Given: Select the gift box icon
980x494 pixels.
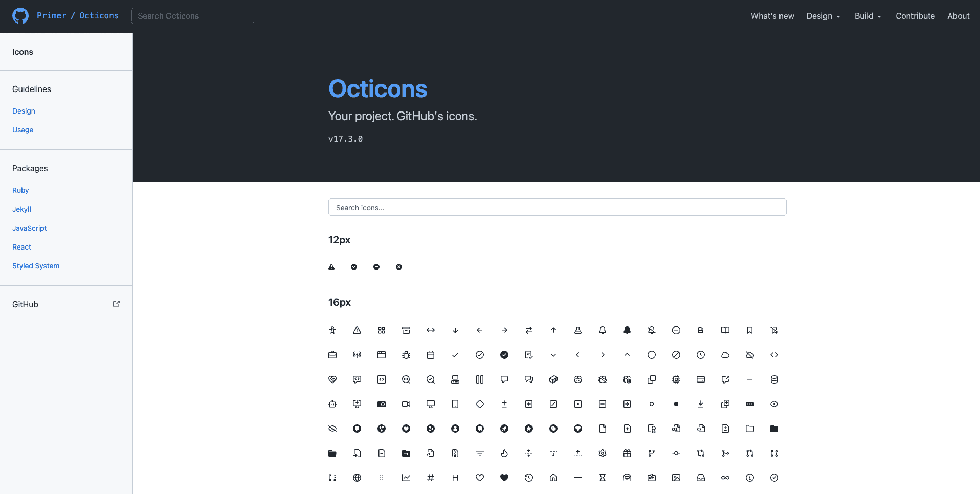Looking at the screenshot, I should tap(627, 453).
